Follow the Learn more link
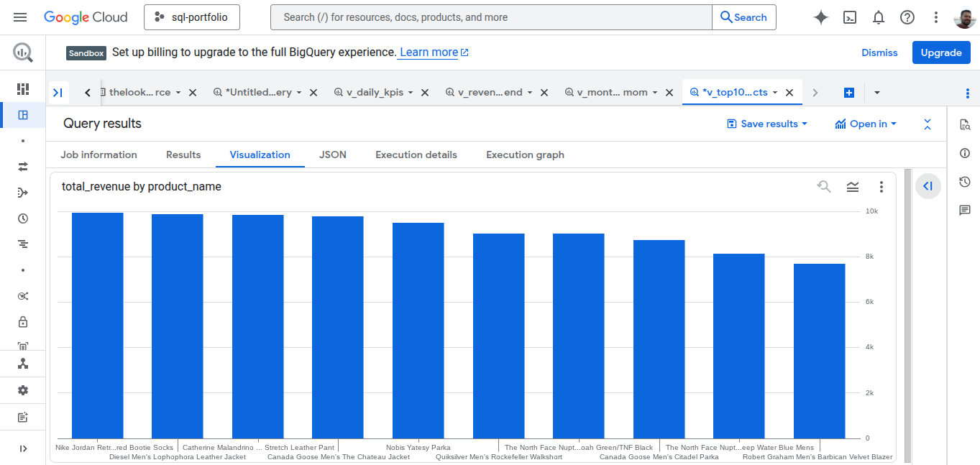Viewport: 980px width, 465px height. (428, 52)
